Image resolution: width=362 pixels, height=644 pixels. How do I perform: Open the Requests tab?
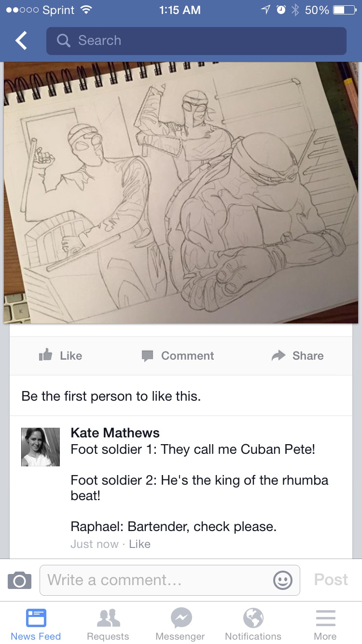[108, 623]
